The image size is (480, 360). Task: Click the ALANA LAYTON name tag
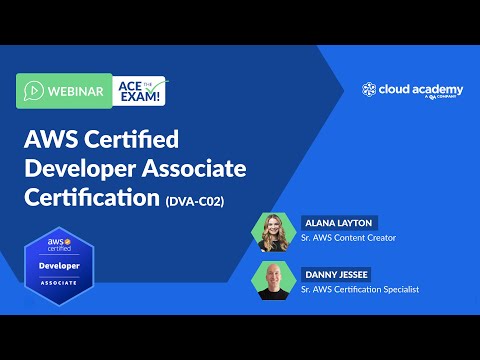(339, 223)
